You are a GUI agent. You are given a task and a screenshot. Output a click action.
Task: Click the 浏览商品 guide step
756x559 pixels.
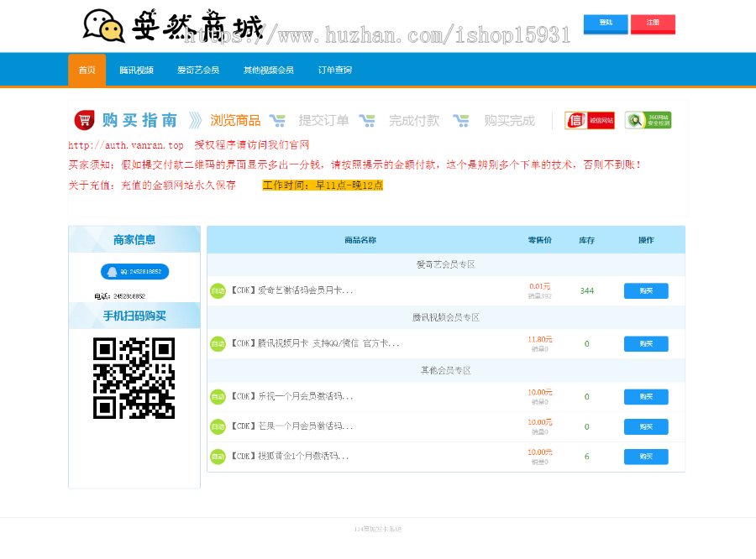click(235, 121)
